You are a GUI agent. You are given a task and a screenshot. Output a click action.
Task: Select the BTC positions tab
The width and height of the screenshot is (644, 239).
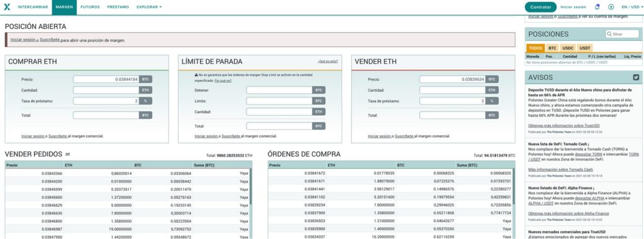click(552, 48)
